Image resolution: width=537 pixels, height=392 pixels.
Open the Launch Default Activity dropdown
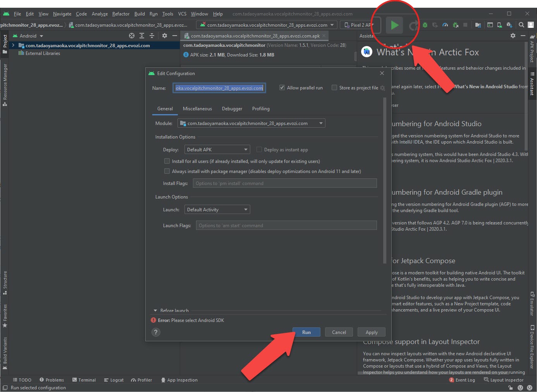(x=217, y=210)
